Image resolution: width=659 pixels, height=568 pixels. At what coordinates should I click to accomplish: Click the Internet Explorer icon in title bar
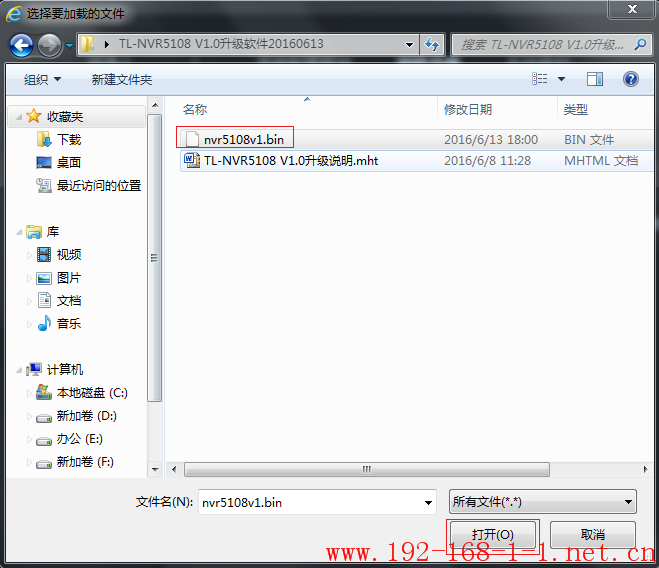point(13,14)
